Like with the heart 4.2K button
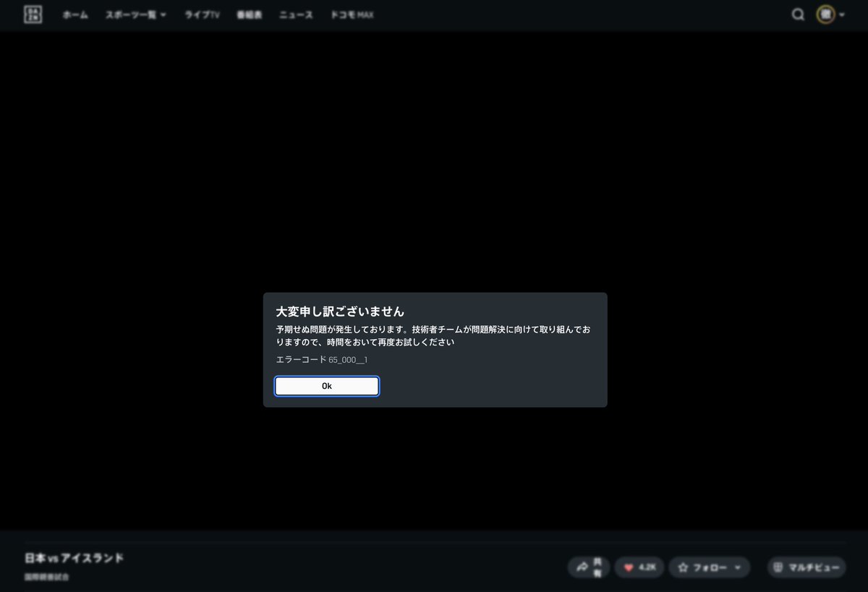The image size is (868, 592). pyautogui.click(x=639, y=567)
